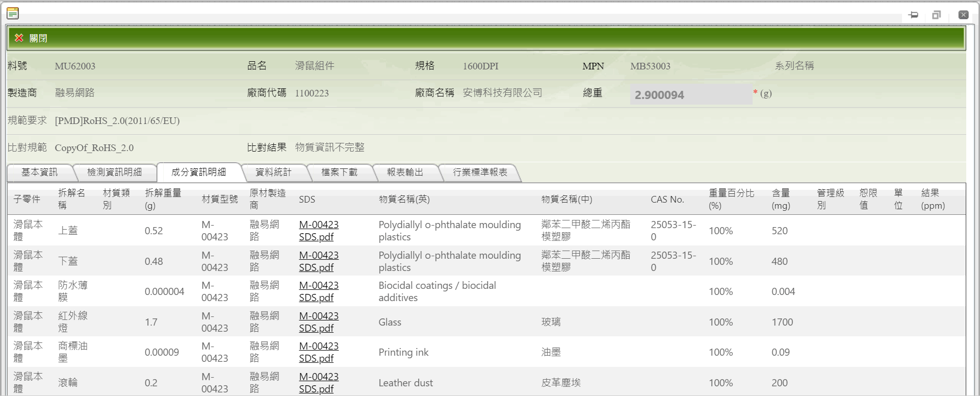The image size is (980, 396).
Task: Click the 材質型號 column header
Action: pos(220,199)
